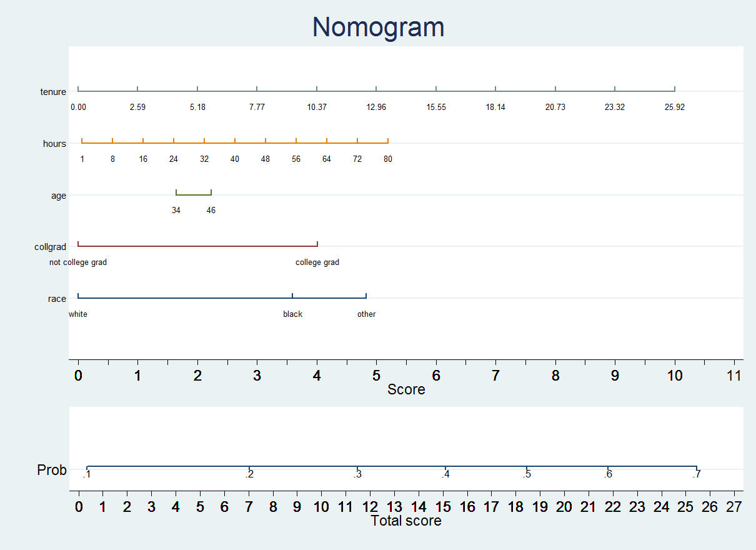Select the tenure row label

(x=53, y=92)
